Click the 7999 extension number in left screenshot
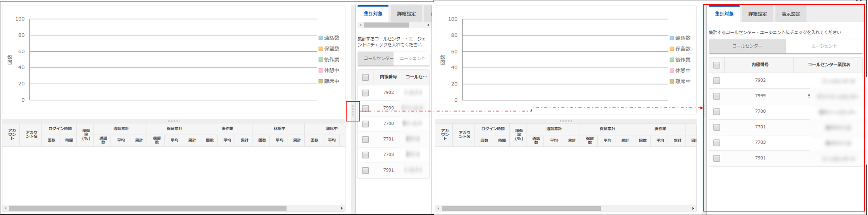Viewport: 868px width, 215px height. click(388, 108)
